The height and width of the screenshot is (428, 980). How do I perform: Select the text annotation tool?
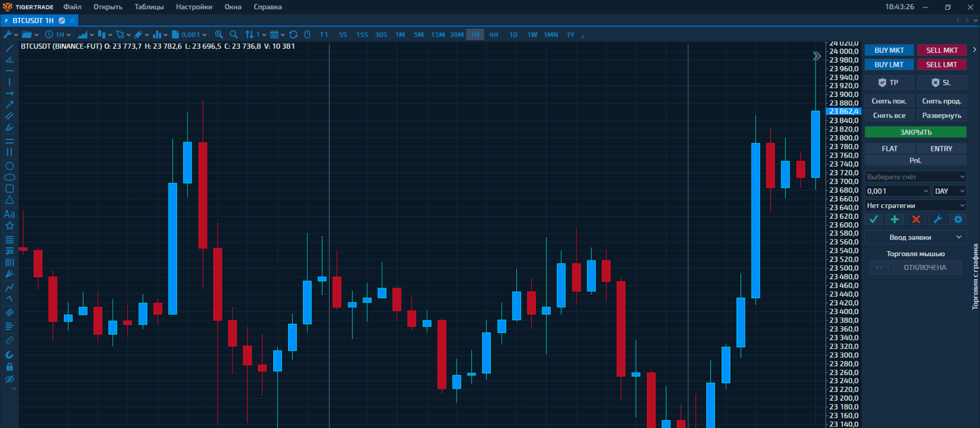click(9, 214)
